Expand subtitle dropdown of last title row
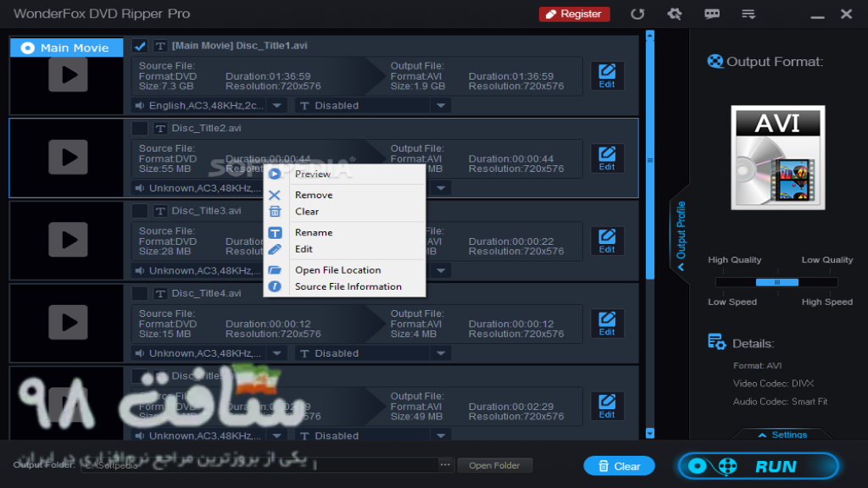 click(441, 435)
